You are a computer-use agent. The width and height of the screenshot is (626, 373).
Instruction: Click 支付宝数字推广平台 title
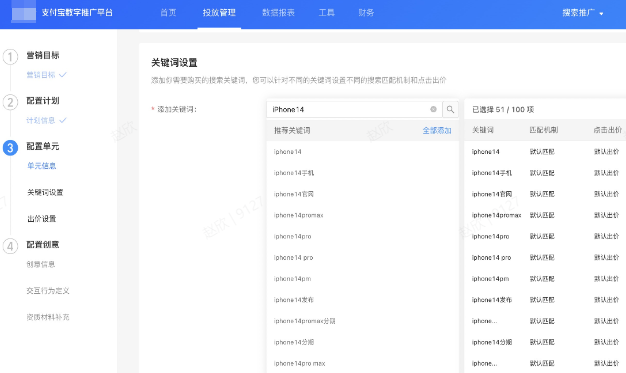(x=77, y=13)
